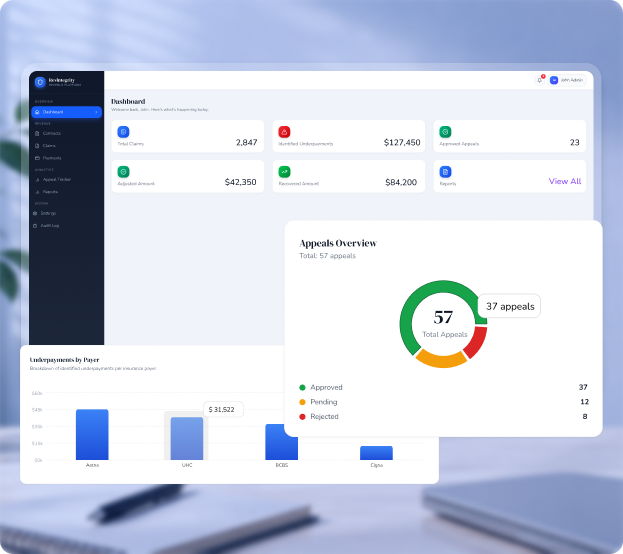The width and height of the screenshot is (623, 554).
Task: Open the notifications bell icon
Action: pyautogui.click(x=539, y=80)
